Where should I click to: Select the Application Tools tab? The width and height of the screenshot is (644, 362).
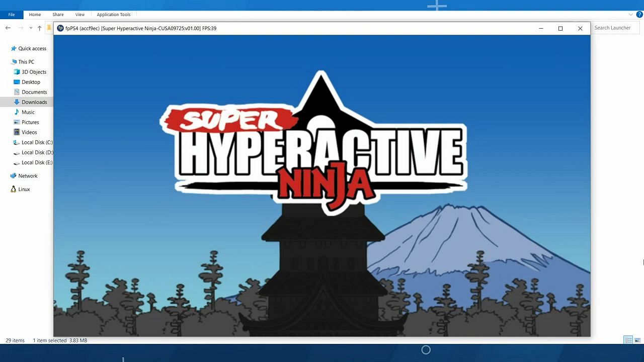(x=114, y=15)
